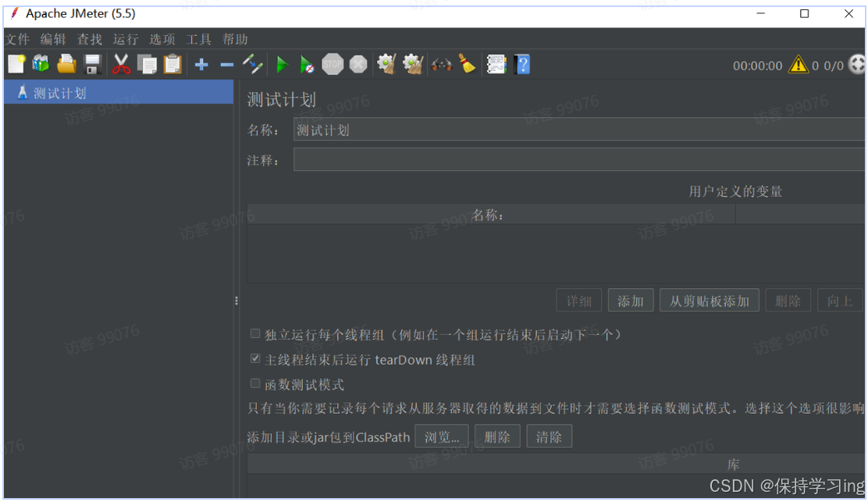Image resolution: width=868 pixels, height=502 pixels.
Task: Enable 函数测试模式 checkbox
Action: pos(255,383)
